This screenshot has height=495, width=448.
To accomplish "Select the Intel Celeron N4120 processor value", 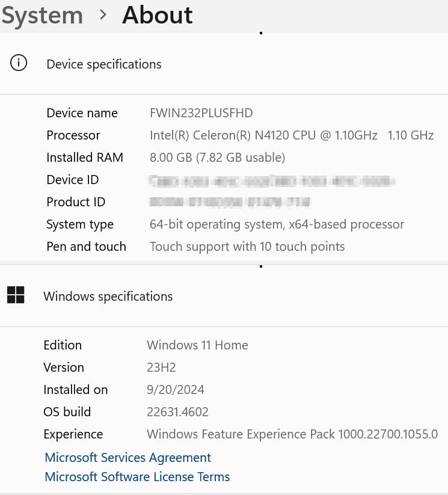I will pos(292,135).
